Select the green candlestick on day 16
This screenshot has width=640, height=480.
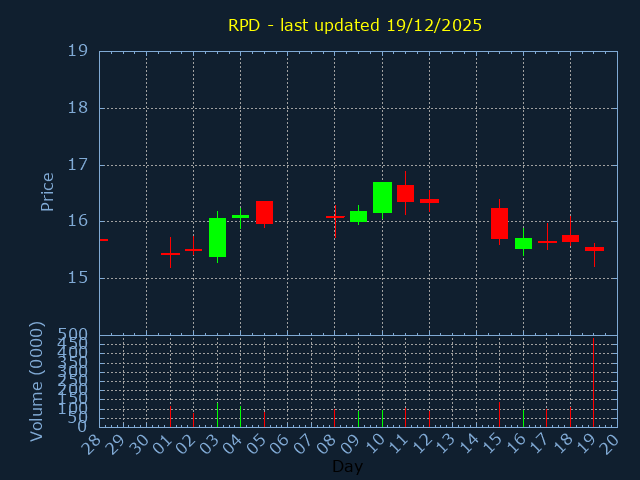click(x=523, y=243)
